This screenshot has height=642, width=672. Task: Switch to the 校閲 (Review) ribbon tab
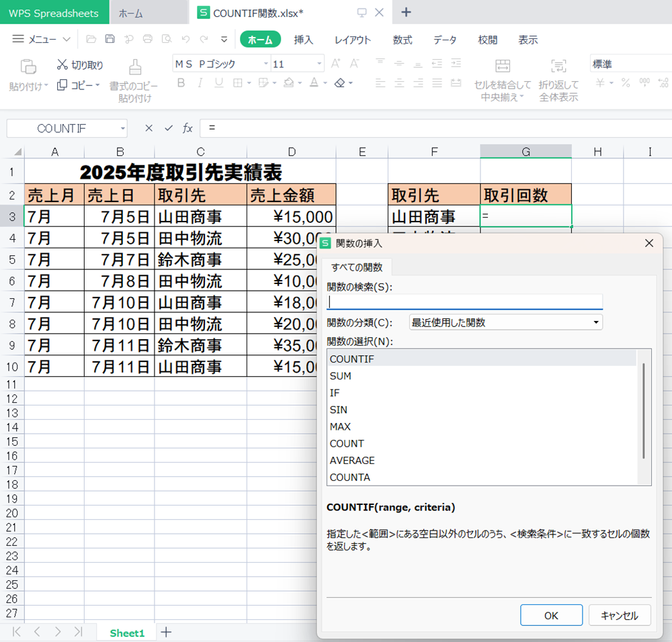[x=488, y=40]
